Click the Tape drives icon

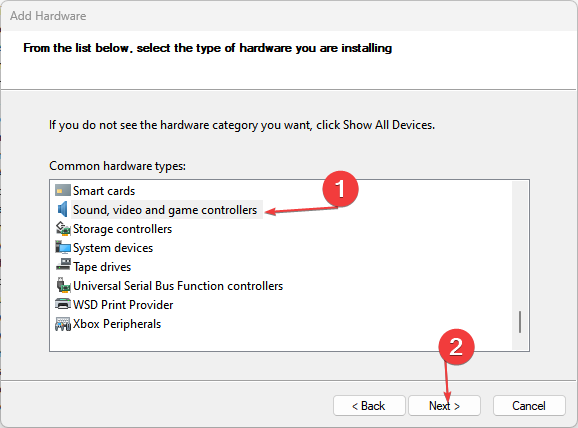(63, 265)
